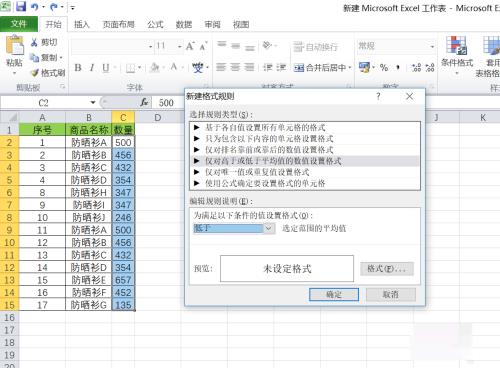500x368 pixels.
Task: Click the middle align icon
Action: click(236, 46)
